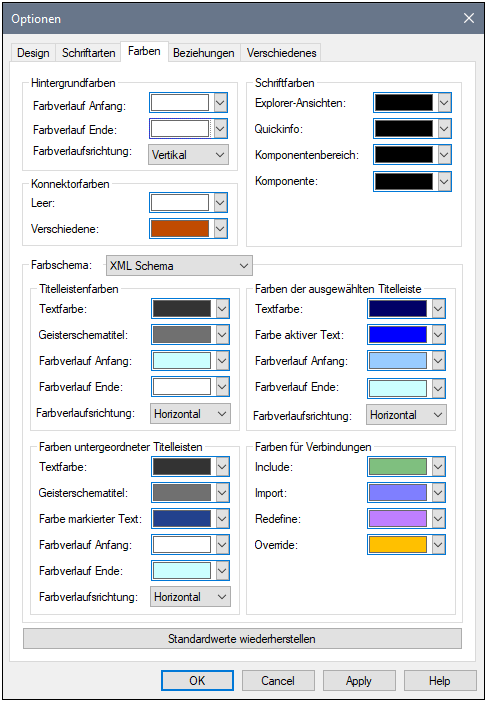This screenshot has height=702, width=487.
Task: Click Textfarbe swatch of ausgewählten Titelleiste
Action: coord(398,308)
